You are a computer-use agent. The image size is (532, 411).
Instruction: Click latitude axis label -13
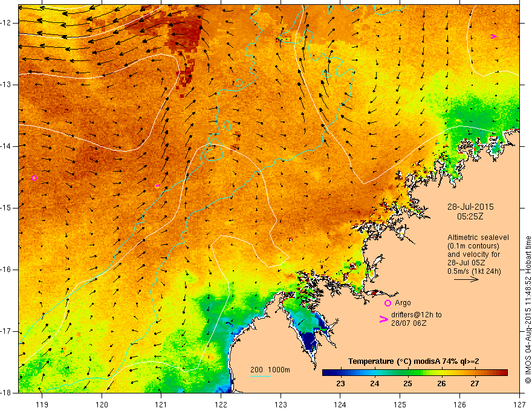coord(7,85)
